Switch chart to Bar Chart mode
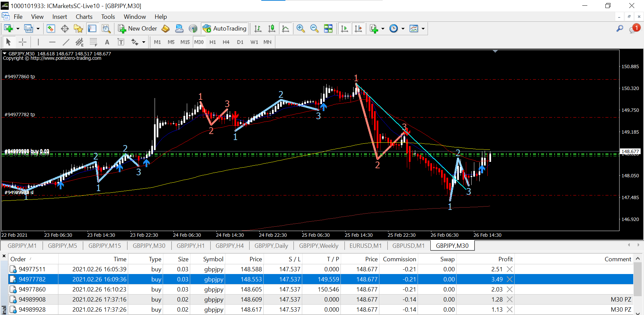The height and width of the screenshot is (315, 644). tap(258, 29)
